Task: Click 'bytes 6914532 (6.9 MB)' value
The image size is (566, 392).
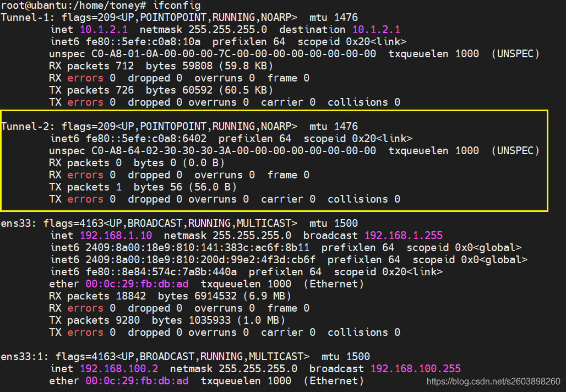Action: [225, 296]
